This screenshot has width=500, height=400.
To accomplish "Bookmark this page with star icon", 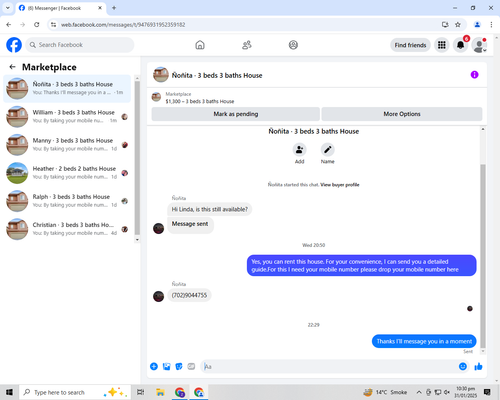I will click(458, 25).
